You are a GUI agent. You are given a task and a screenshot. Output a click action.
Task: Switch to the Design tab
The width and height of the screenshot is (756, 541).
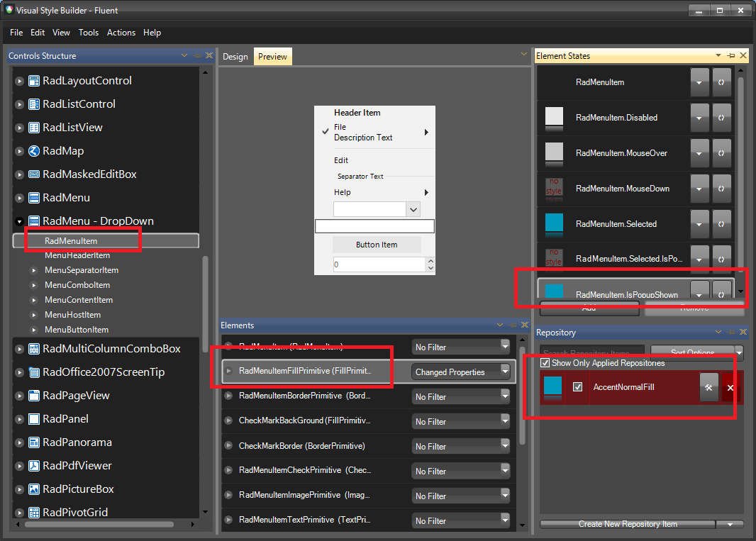pos(235,56)
